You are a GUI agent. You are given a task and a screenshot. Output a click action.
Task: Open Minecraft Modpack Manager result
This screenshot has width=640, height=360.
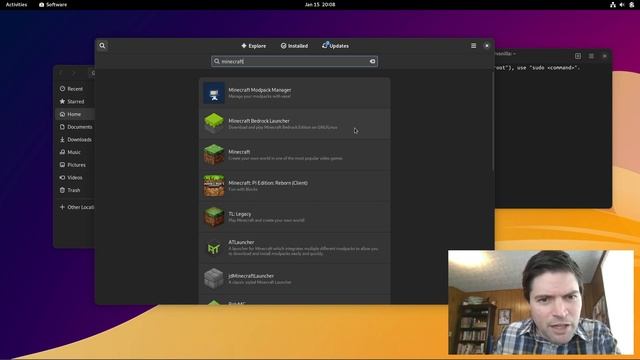[294, 93]
